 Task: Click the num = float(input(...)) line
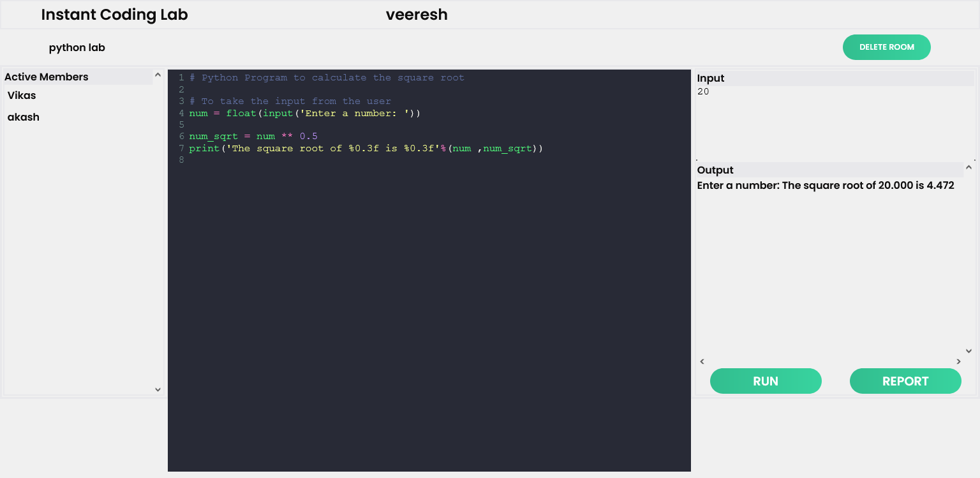click(x=305, y=114)
